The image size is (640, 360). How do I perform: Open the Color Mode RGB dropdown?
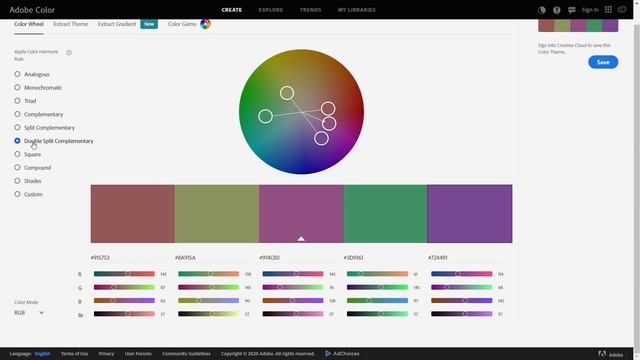(29, 313)
